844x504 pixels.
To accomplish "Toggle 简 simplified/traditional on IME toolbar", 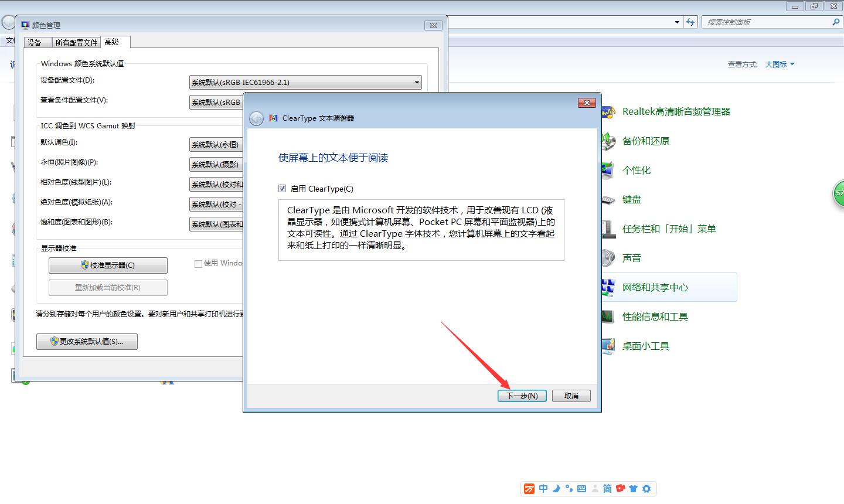I will point(607,489).
